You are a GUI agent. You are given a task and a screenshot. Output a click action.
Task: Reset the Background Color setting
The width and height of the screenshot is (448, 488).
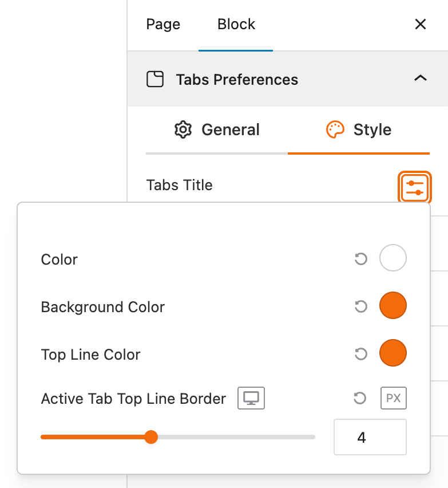click(360, 307)
